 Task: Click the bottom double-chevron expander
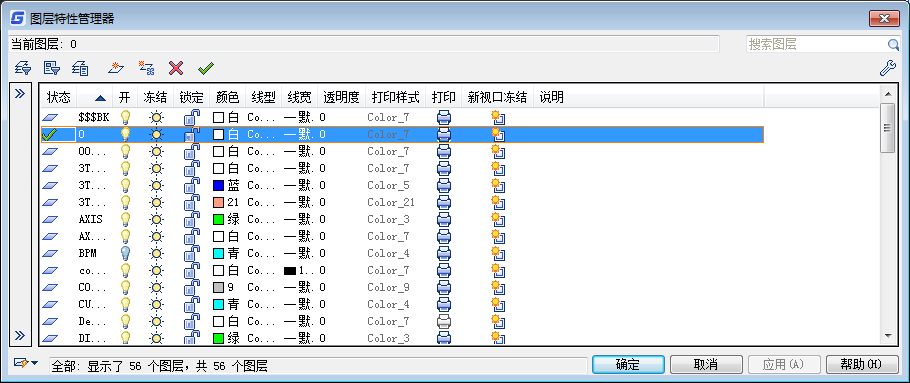[20, 335]
